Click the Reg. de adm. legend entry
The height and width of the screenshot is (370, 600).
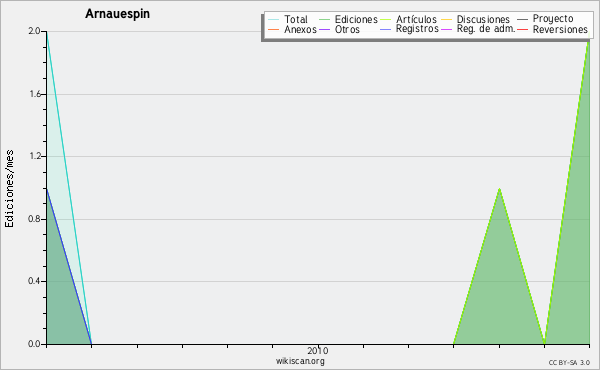click(486, 29)
